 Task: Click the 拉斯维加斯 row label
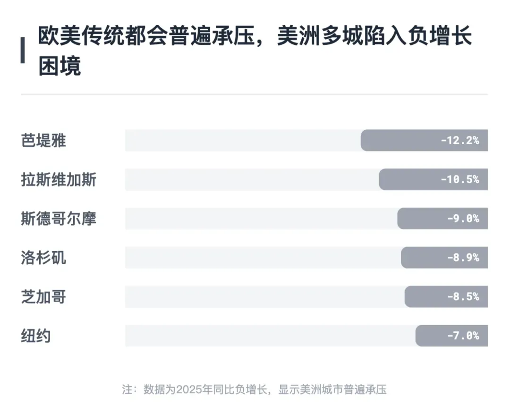(59, 179)
